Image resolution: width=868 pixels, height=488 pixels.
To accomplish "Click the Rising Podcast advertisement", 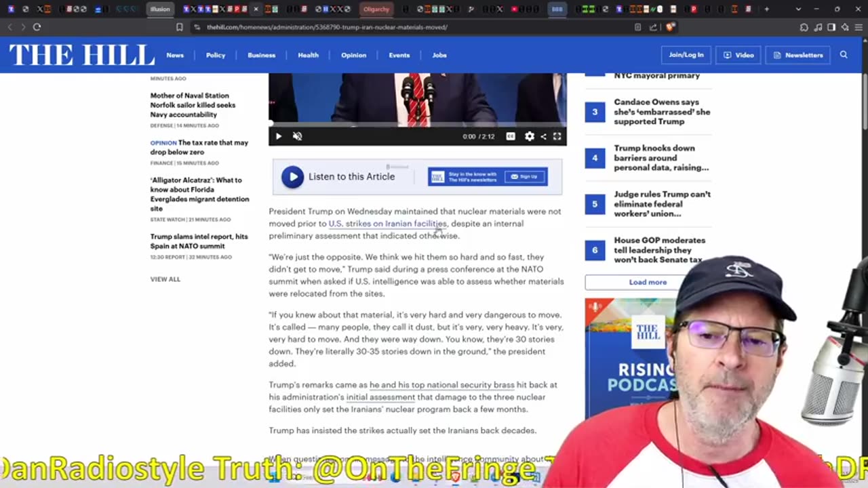I will [631, 359].
